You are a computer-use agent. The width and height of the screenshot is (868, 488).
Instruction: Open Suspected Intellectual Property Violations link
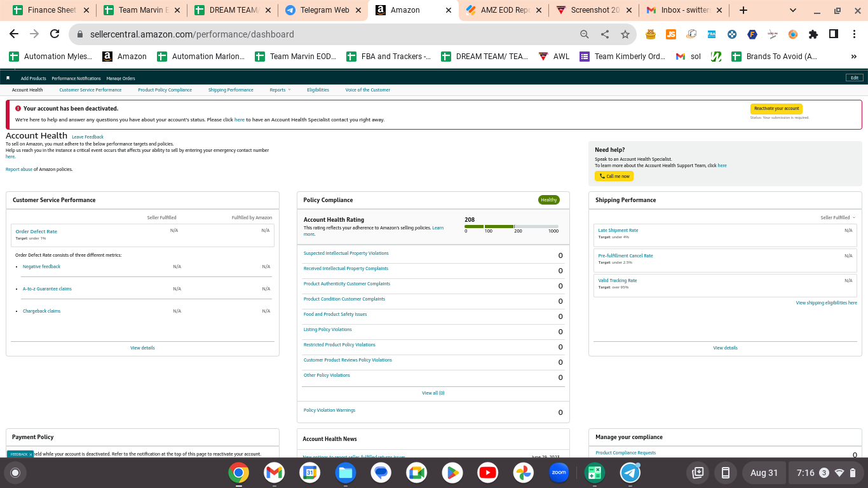[346, 254]
